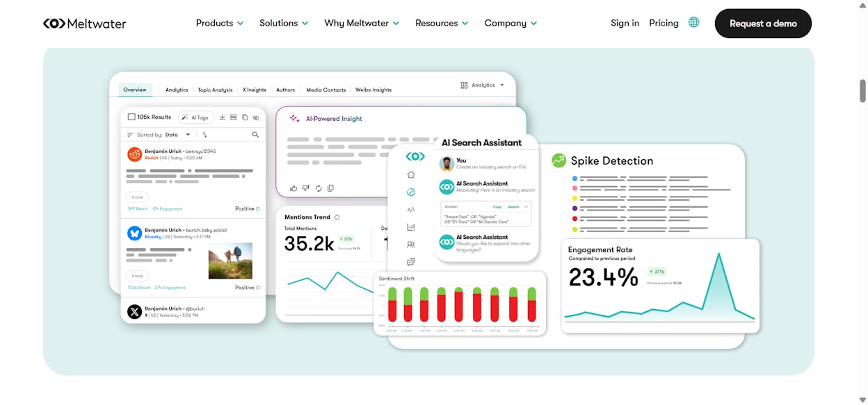Click the list layout icon beside download
Image resolution: width=868 pixels, height=405 pixels.
(x=233, y=117)
